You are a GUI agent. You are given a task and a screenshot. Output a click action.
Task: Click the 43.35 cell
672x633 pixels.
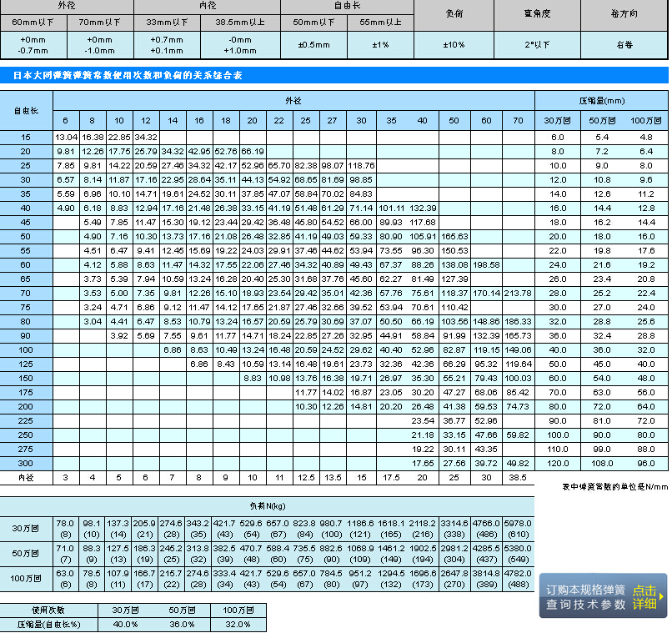tap(486, 450)
